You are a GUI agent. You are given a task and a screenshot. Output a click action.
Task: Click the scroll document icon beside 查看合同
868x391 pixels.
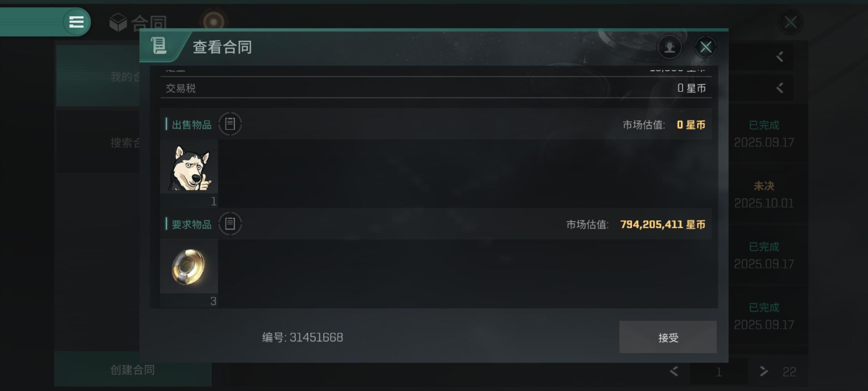pos(159,46)
